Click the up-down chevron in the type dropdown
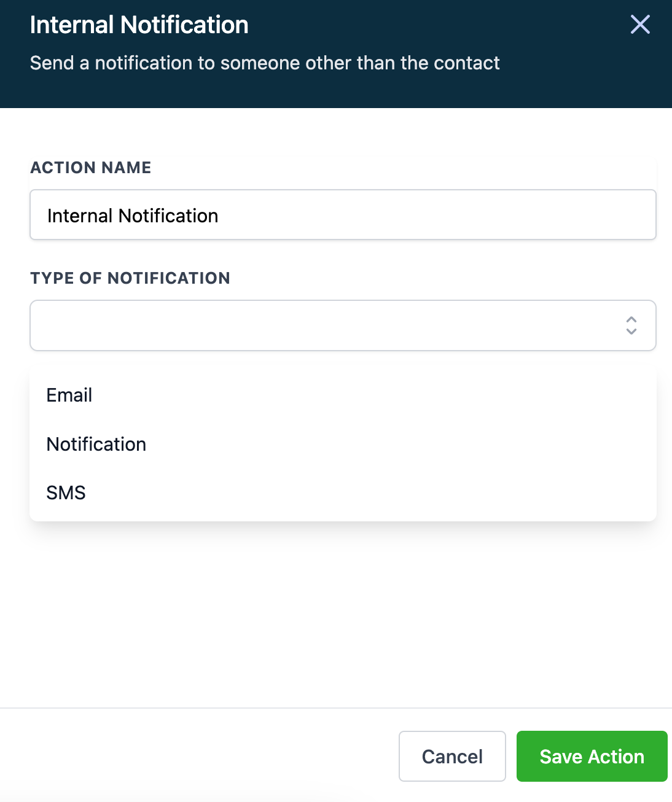The image size is (672, 802). coord(631,325)
